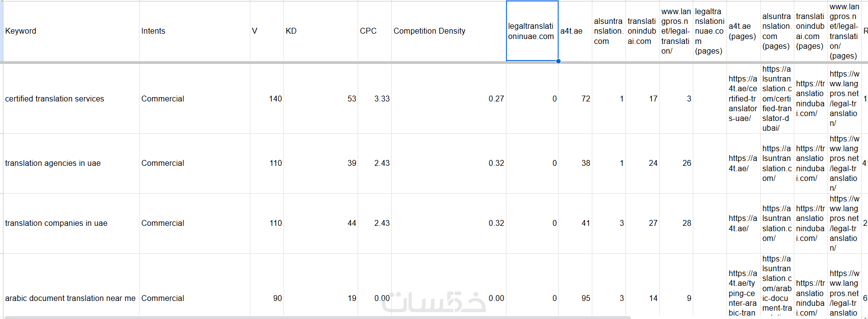Select the 'translation companies in uae' cell
This screenshot has height=319, width=868.
[71, 223]
